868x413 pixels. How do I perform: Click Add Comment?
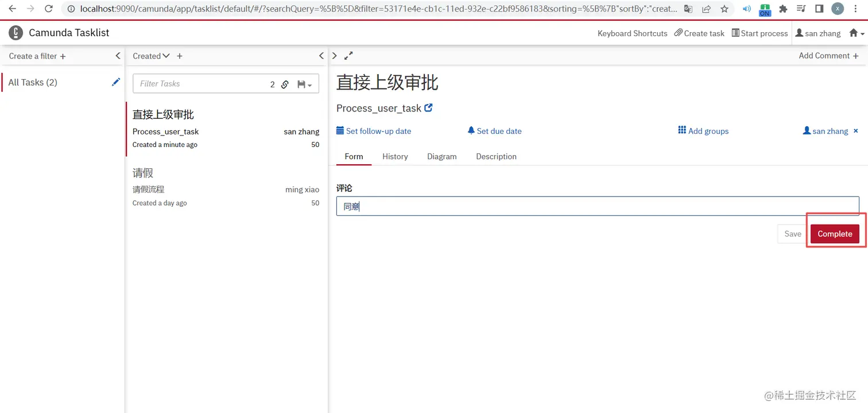(828, 56)
